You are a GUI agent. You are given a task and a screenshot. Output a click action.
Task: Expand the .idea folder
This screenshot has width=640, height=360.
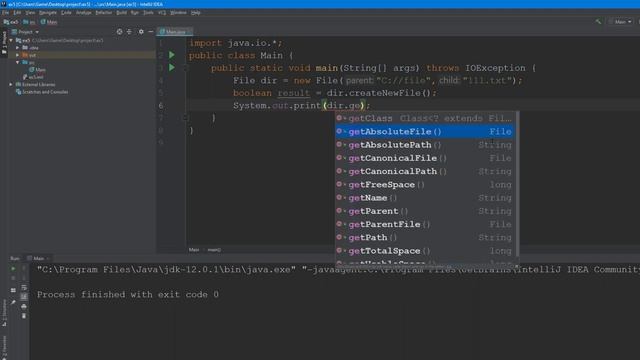pos(18,48)
